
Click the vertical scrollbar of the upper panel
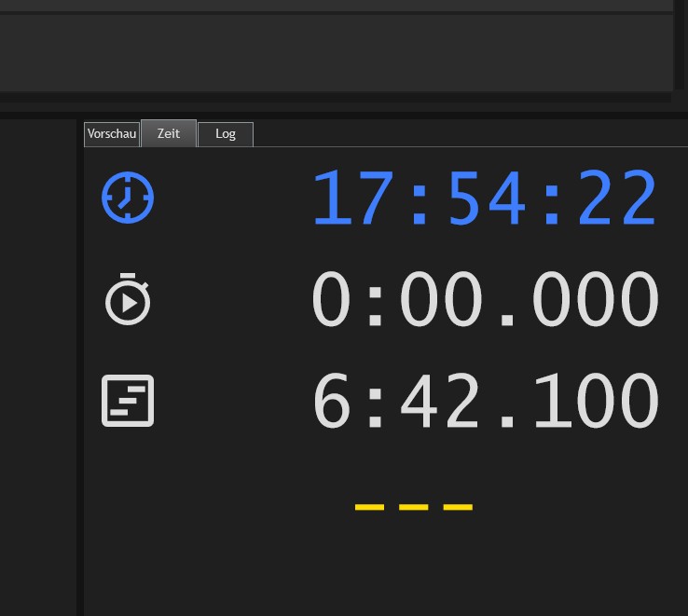pyautogui.click(x=680, y=45)
